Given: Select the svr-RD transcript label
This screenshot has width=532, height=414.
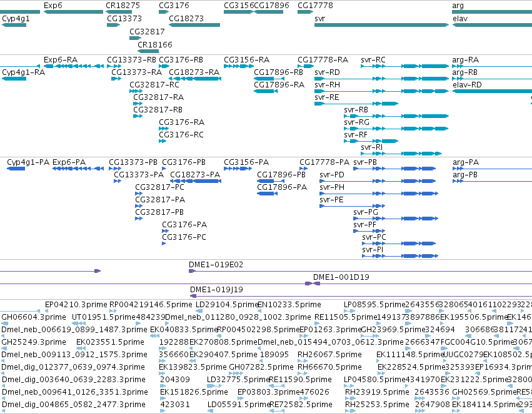Looking at the screenshot, I should click(x=327, y=72).
